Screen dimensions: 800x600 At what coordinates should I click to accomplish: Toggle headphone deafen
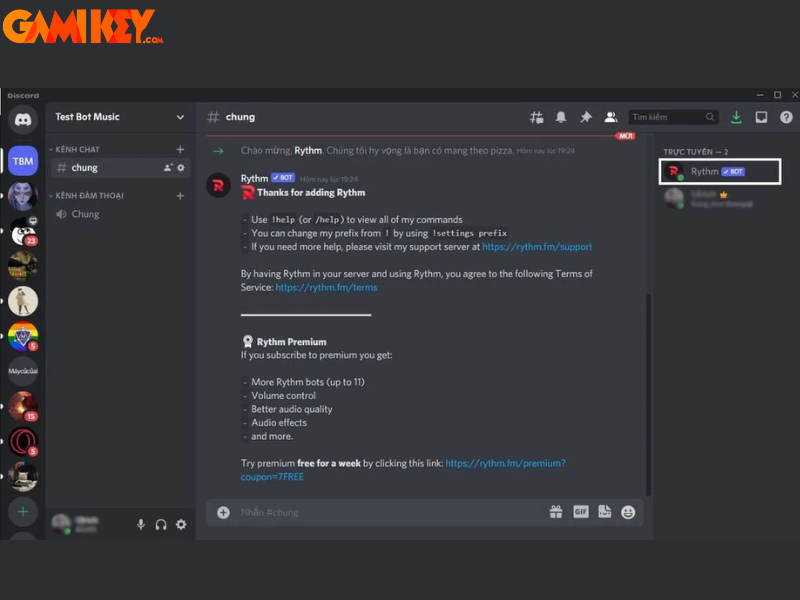click(x=161, y=524)
